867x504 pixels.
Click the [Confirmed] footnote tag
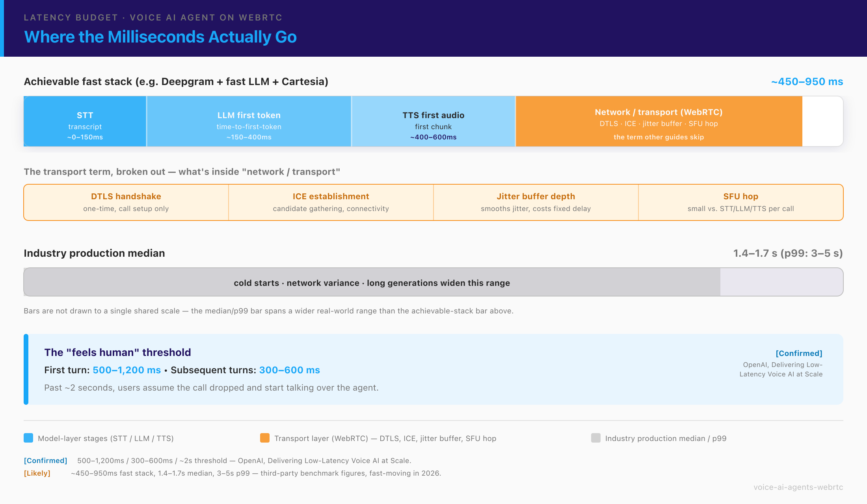click(x=45, y=460)
